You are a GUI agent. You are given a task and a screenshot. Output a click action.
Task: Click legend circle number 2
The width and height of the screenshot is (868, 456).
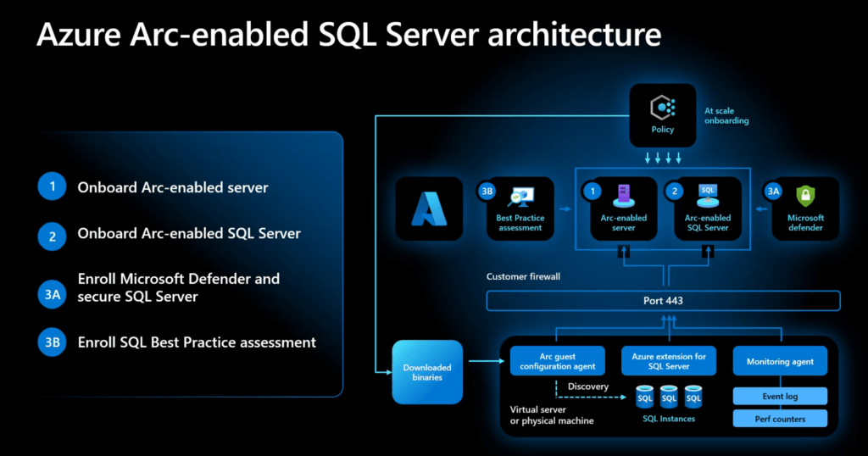52,236
